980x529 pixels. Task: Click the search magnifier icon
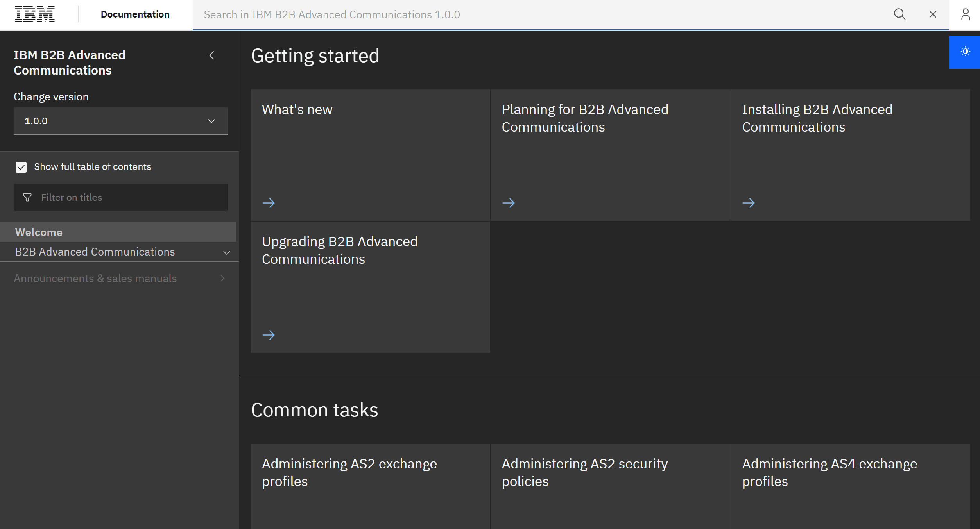click(x=899, y=14)
